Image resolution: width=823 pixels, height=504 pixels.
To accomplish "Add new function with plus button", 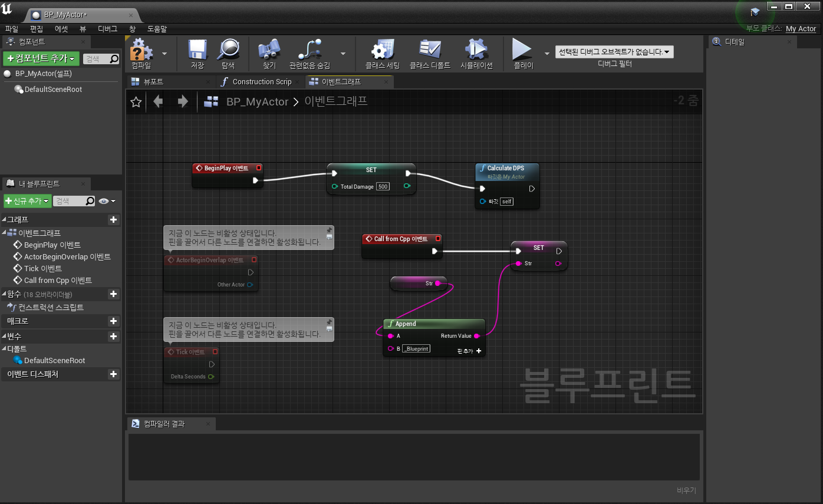I will [113, 294].
